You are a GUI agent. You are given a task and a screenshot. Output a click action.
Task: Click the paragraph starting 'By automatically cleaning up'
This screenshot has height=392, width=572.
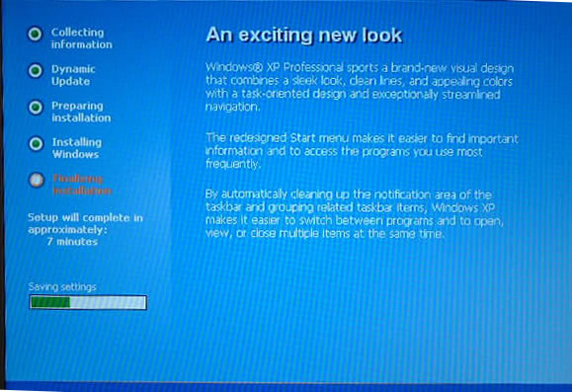355,214
